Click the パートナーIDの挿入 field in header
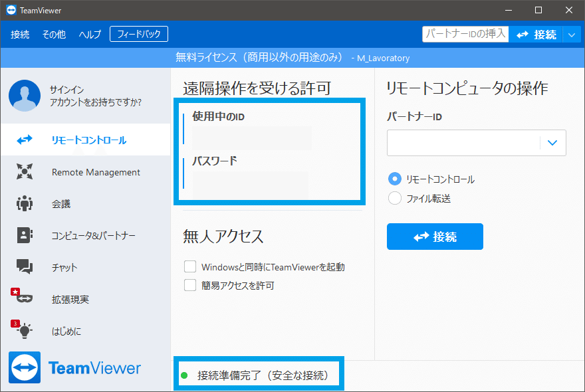The image size is (585, 392). coord(465,34)
